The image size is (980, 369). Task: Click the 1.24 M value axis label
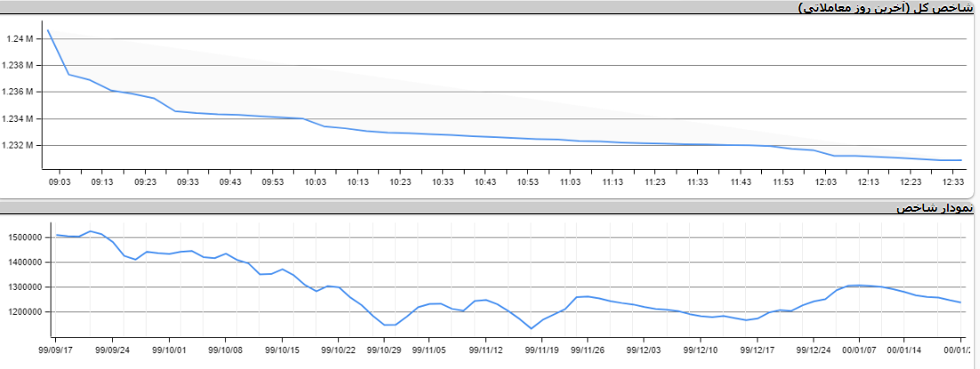click(19, 39)
